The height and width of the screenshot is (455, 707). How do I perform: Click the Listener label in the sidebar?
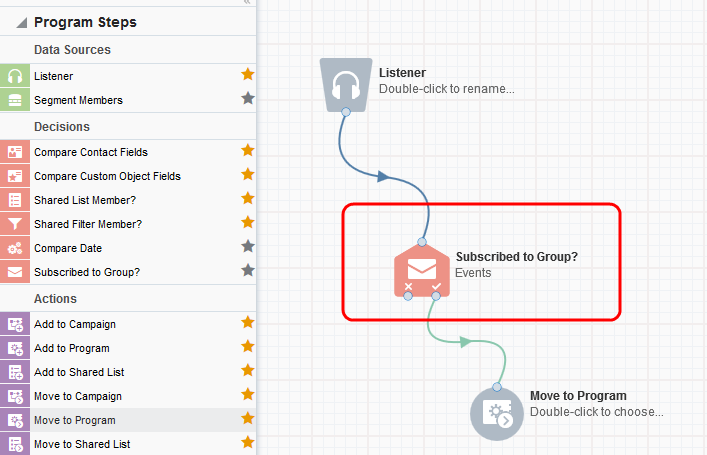(54, 76)
